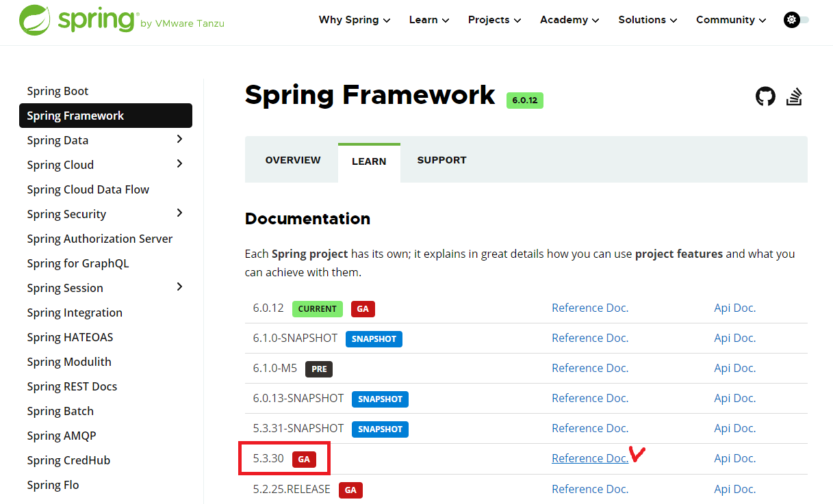
Task: Open Api Doc. for 6.0.13-SNAPSHOT
Action: [x=735, y=398]
